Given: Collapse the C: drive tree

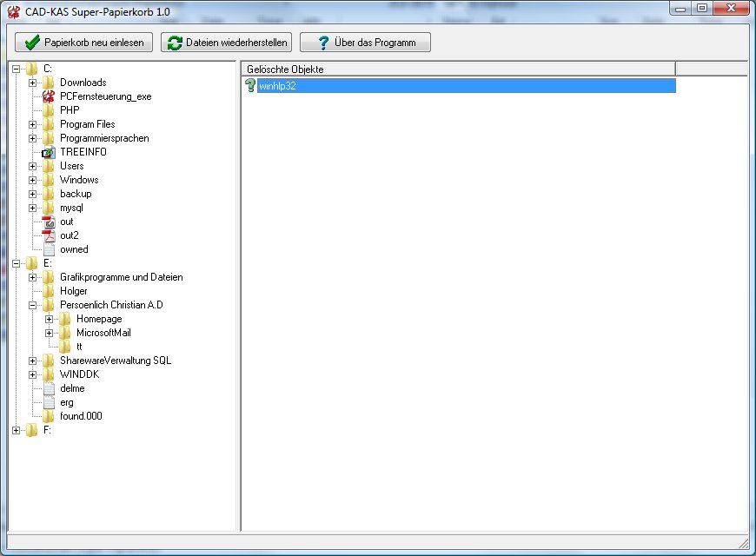Looking at the screenshot, I should tap(17, 69).
